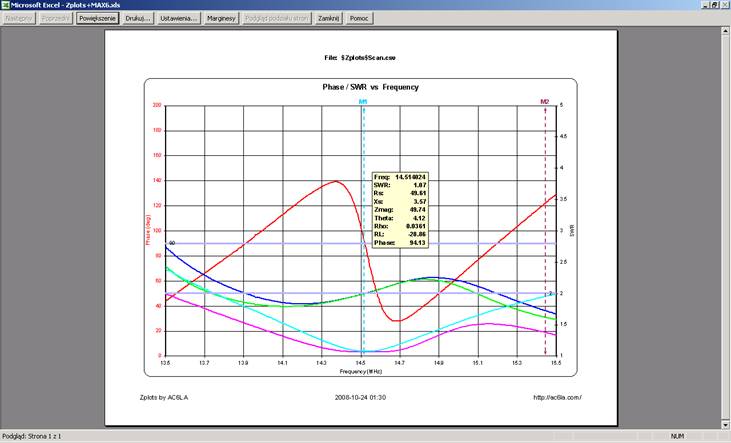Click the M1 marker label
The height and width of the screenshot is (443, 731).
pyautogui.click(x=362, y=102)
